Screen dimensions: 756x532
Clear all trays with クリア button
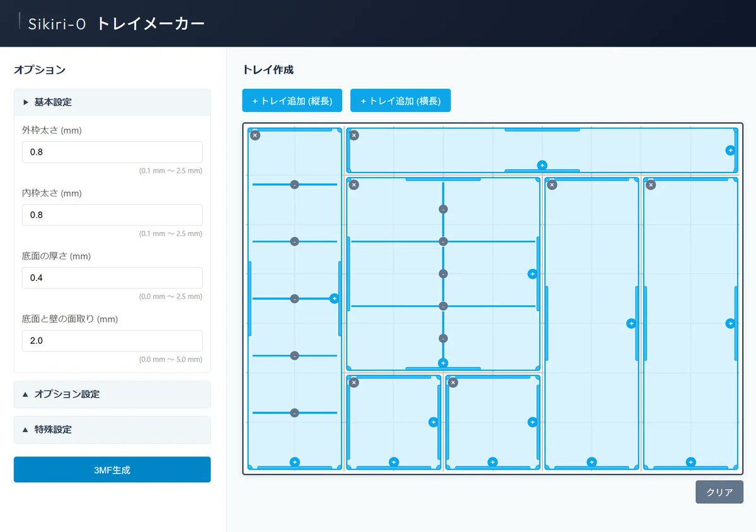click(719, 492)
